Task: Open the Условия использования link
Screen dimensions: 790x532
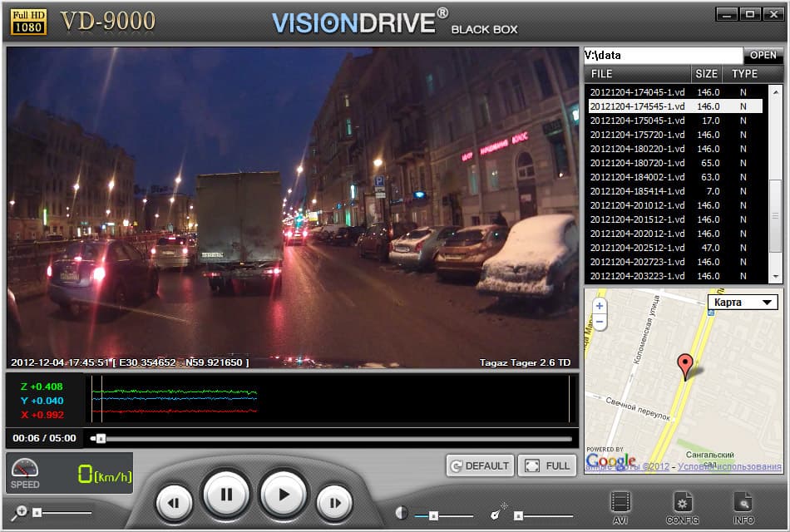Action: click(x=729, y=466)
